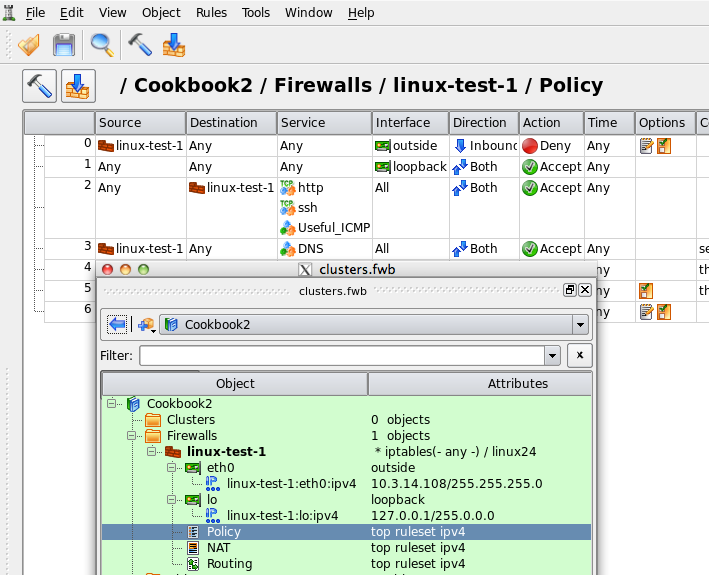Click the Source column header
The image size is (709, 575).
pos(141,123)
